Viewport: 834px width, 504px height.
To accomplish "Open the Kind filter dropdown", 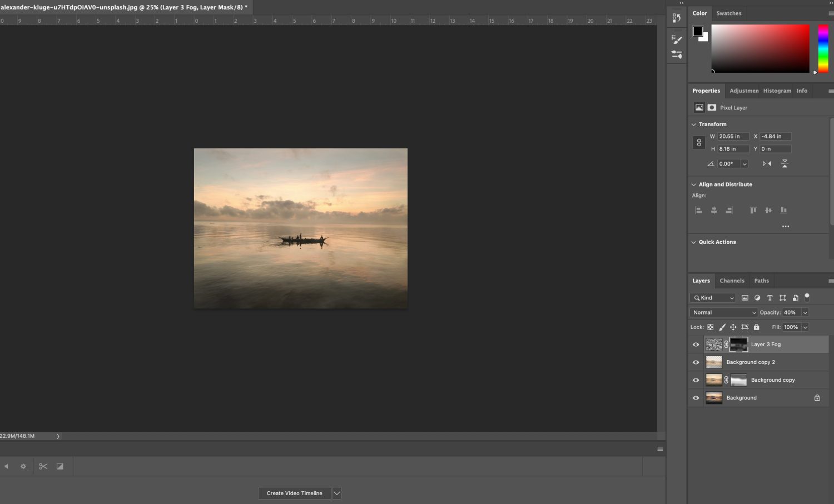I will 712,298.
